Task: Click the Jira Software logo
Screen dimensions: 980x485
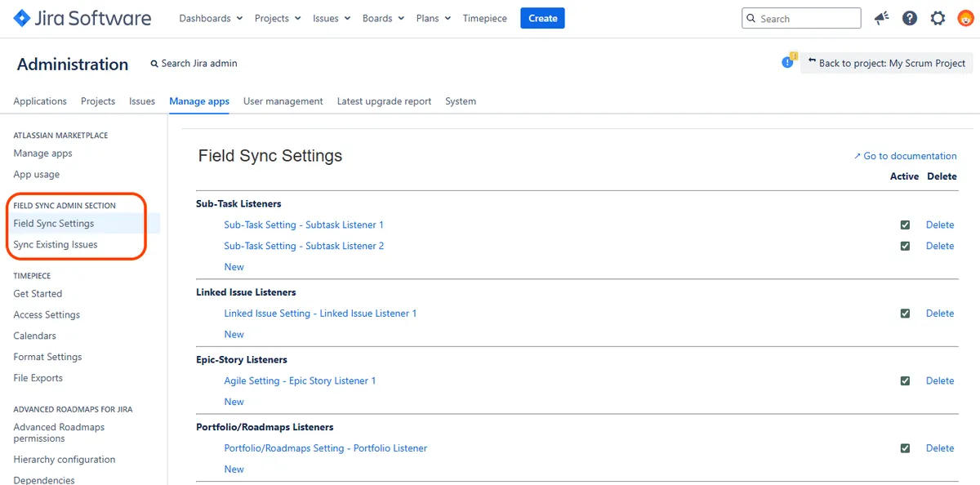Action: tap(83, 18)
